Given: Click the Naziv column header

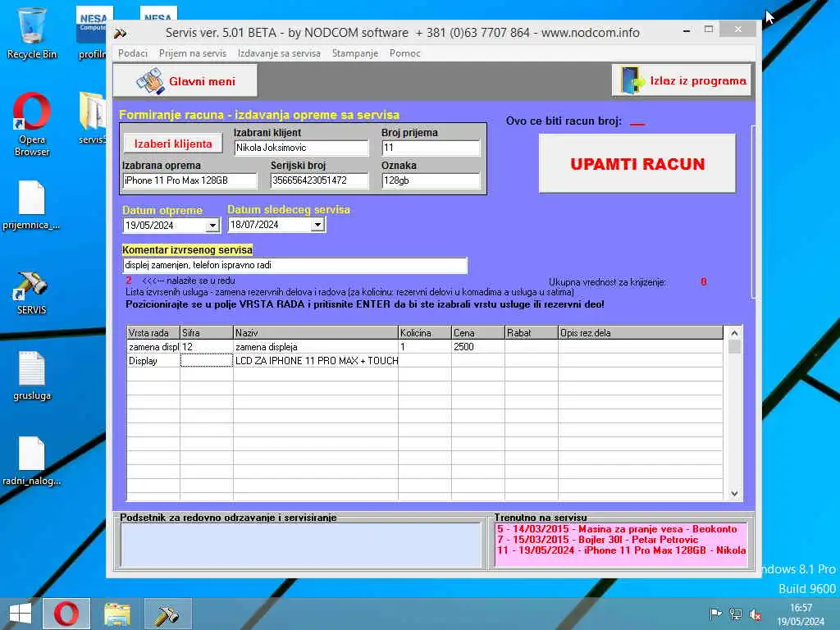Looking at the screenshot, I should point(316,333).
